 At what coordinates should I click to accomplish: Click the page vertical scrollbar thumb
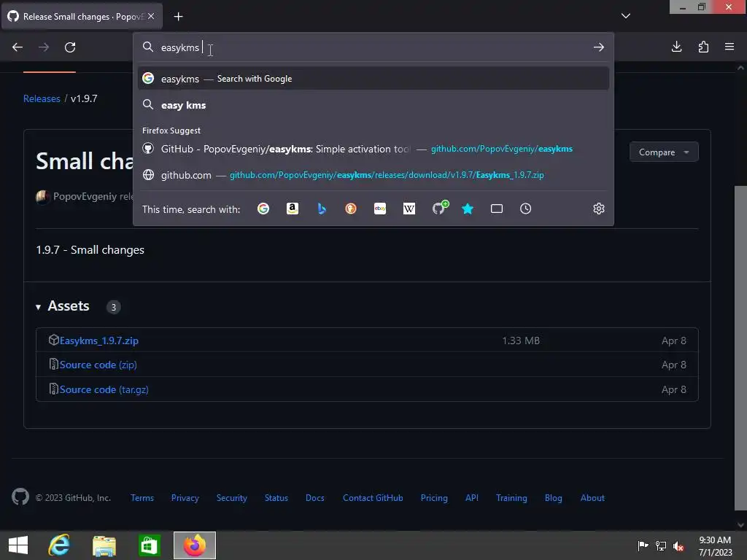pyautogui.click(x=740, y=348)
